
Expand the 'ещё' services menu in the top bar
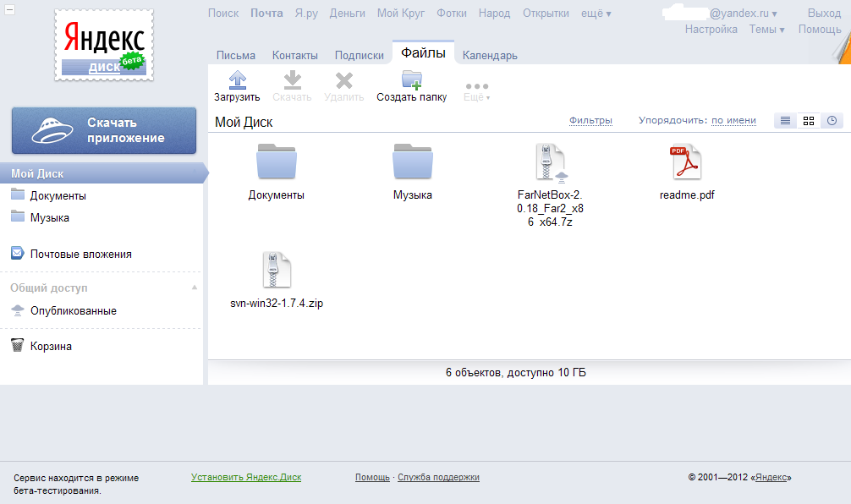click(x=596, y=14)
